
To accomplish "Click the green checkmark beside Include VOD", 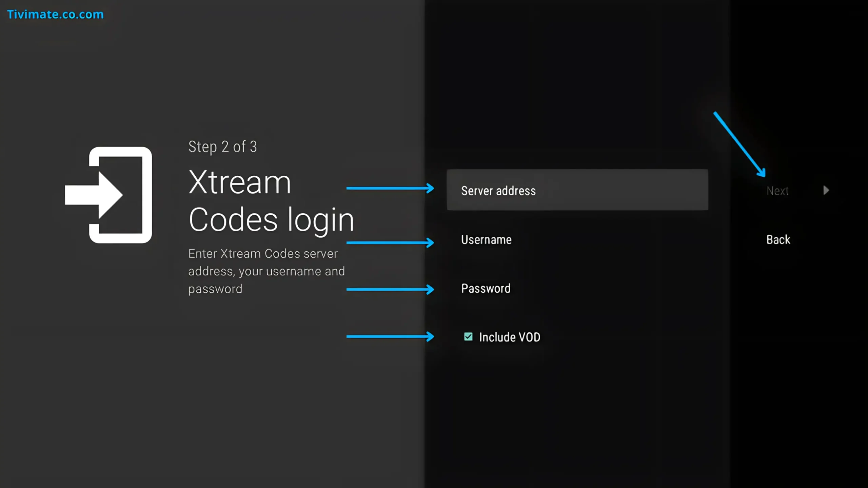I will [x=468, y=337].
